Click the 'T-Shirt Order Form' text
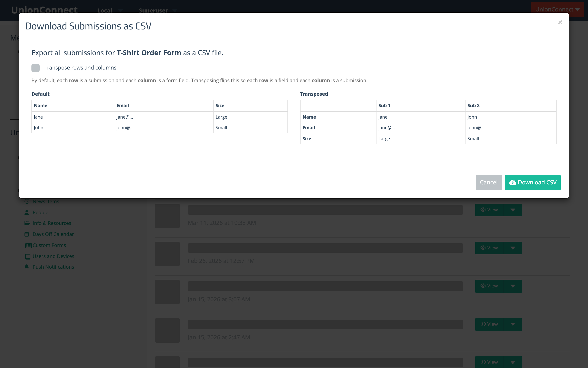Viewport: 588px width, 368px height. [x=149, y=53]
